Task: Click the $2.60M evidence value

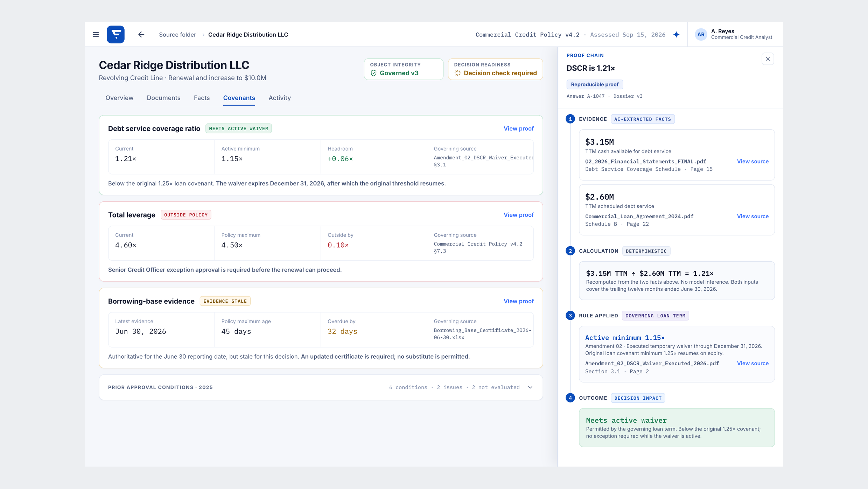Action: pyautogui.click(x=599, y=197)
